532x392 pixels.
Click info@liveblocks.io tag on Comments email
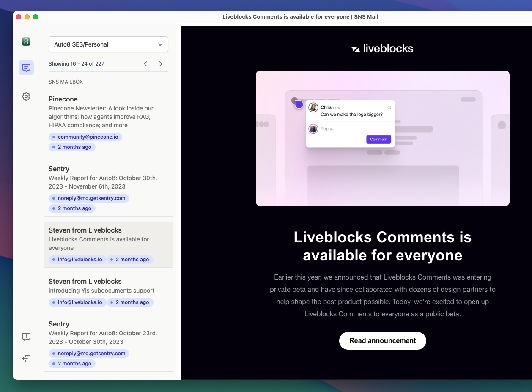pyautogui.click(x=77, y=260)
